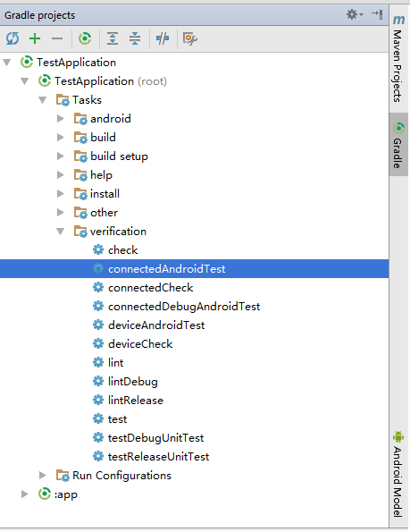
Task: Detach external project with minus icon
Action: point(57,38)
